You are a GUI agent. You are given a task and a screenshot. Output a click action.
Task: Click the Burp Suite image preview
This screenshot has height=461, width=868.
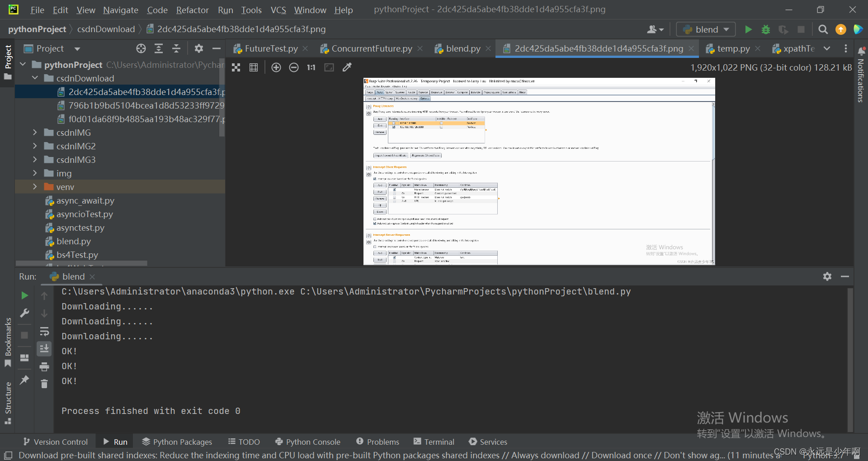tap(539, 171)
